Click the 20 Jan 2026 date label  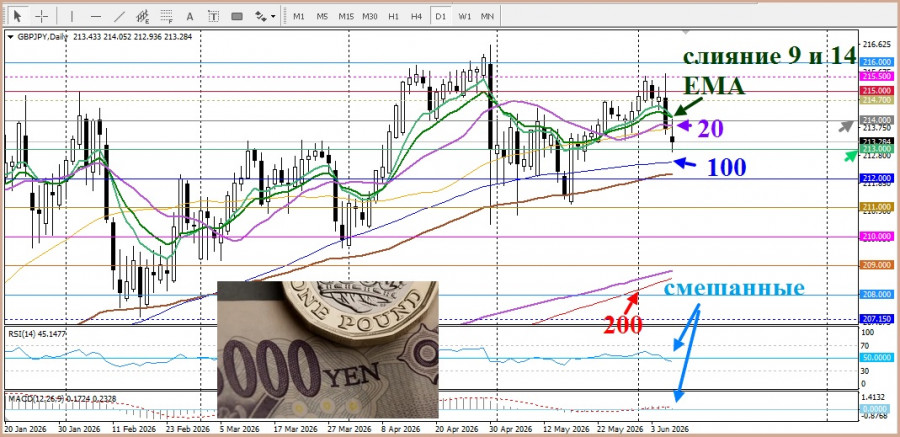pos(24,429)
